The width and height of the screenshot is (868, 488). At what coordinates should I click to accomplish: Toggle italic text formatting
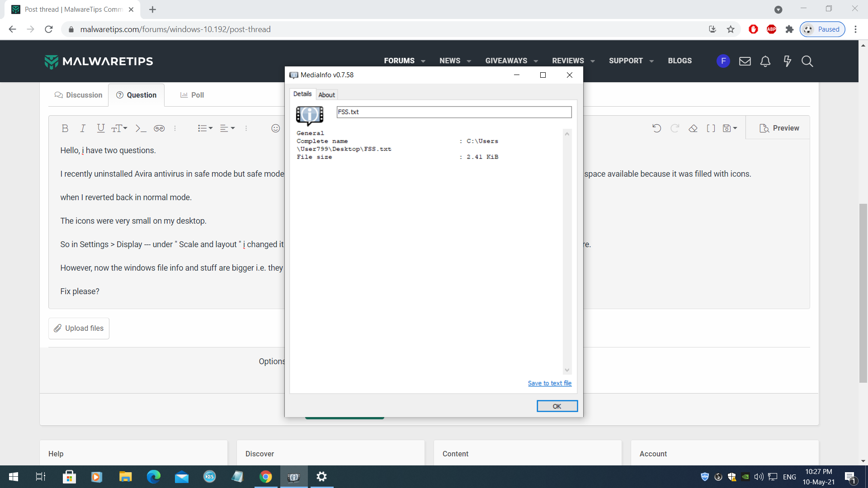pyautogui.click(x=83, y=128)
